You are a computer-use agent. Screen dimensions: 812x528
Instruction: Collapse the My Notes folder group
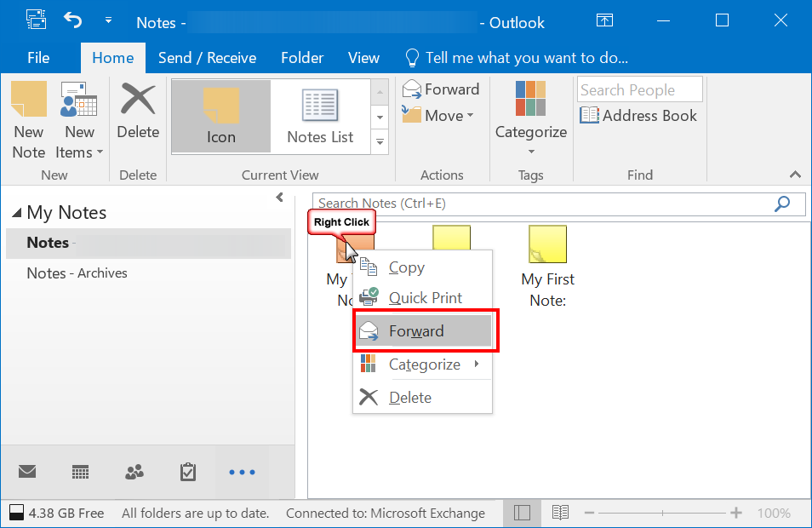(16, 213)
